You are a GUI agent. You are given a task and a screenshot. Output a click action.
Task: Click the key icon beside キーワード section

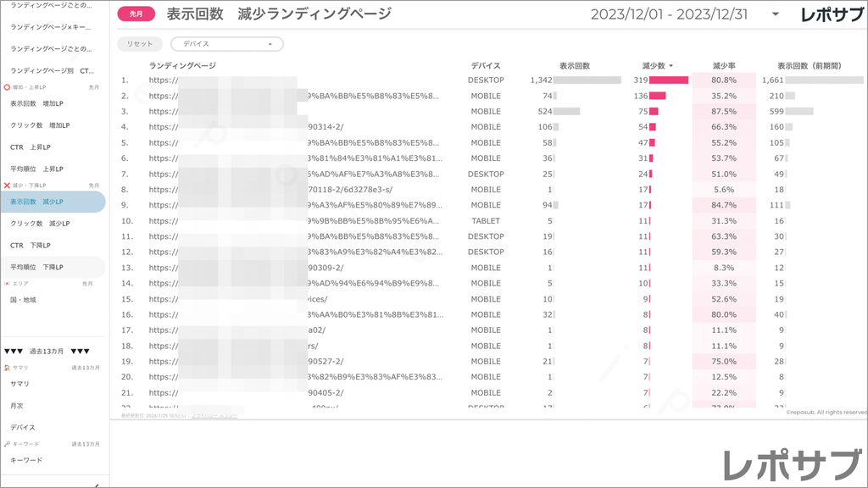(x=7, y=444)
